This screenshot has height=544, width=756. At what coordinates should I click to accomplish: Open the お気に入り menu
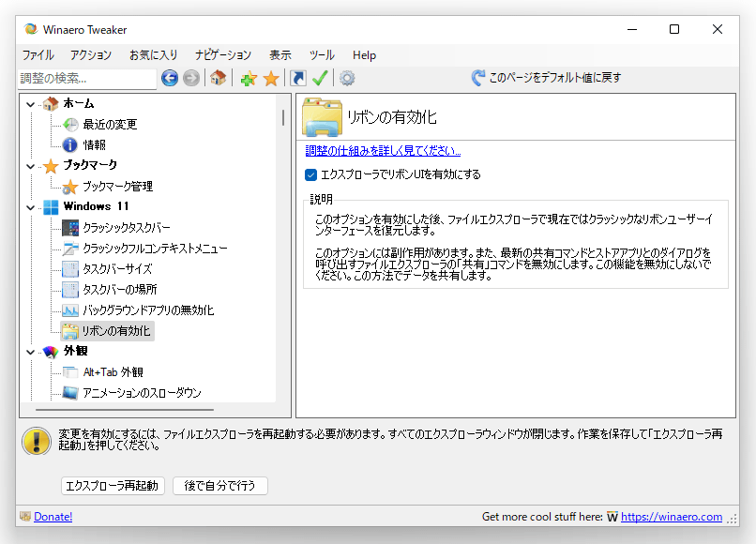tap(153, 55)
